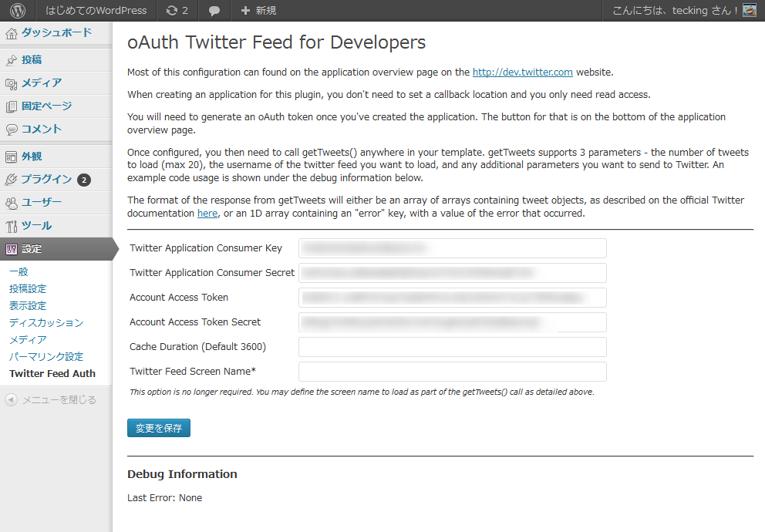Follow the 'here' documentation link

[207, 213]
